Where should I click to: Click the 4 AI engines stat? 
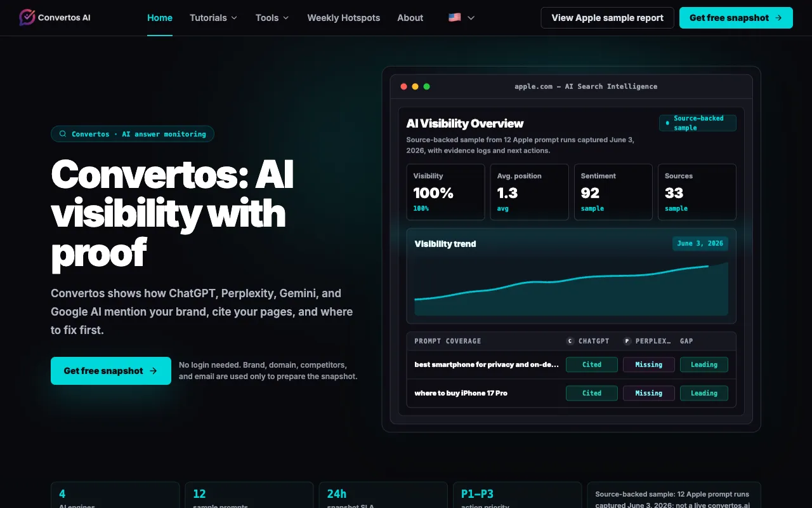point(115,495)
